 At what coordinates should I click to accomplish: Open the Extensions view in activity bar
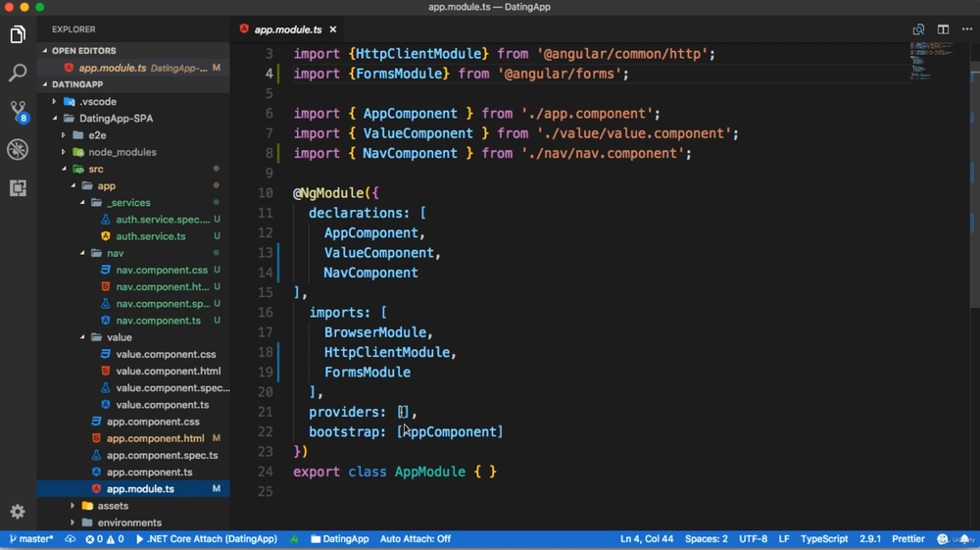(18, 187)
